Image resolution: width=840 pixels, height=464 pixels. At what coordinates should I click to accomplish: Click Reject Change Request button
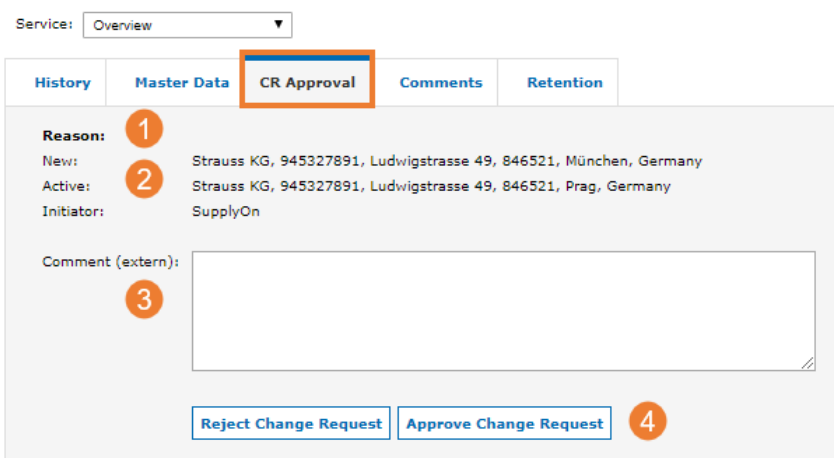pyautogui.click(x=291, y=423)
